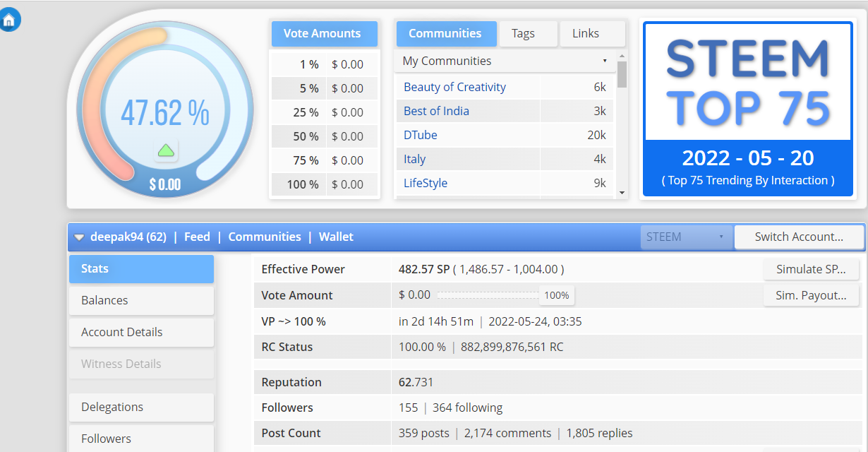Click the 62.731 reputation value
Image resolution: width=868 pixels, height=452 pixels.
click(x=416, y=382)
